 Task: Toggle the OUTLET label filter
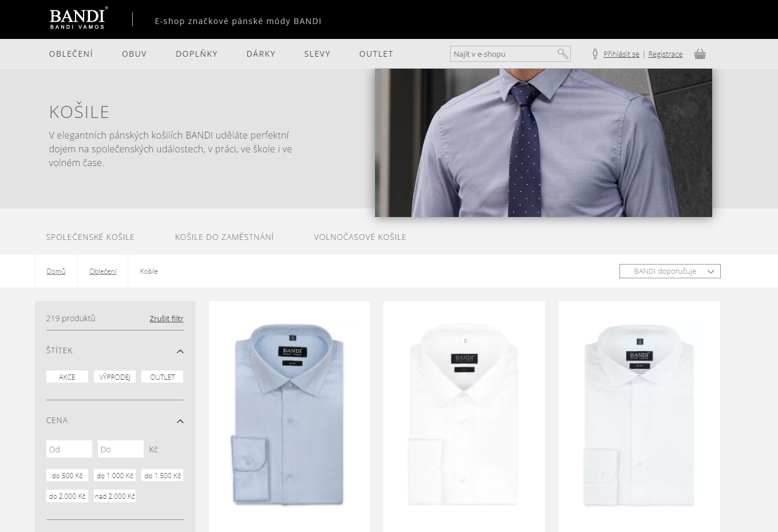[x=163, y=377]
